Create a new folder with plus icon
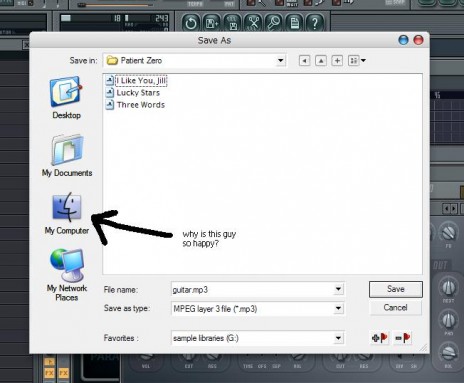Viewport: 464px width, 383px height. 337,61
